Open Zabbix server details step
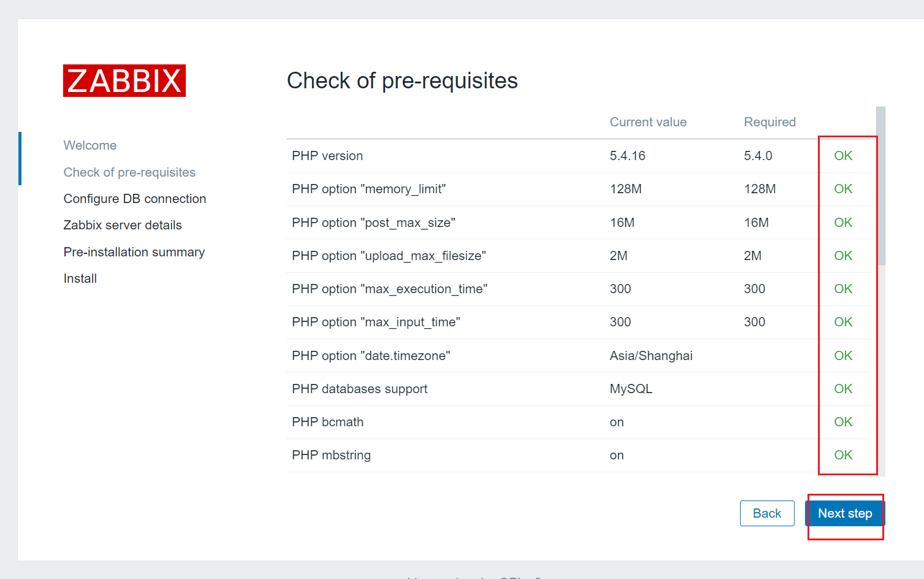 click(123, 225)
